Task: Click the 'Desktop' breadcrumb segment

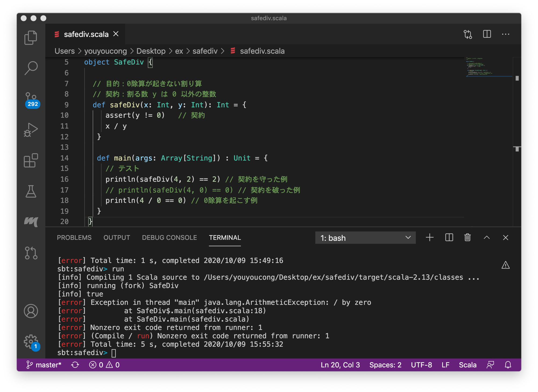Action: click(x=151, y=51)
